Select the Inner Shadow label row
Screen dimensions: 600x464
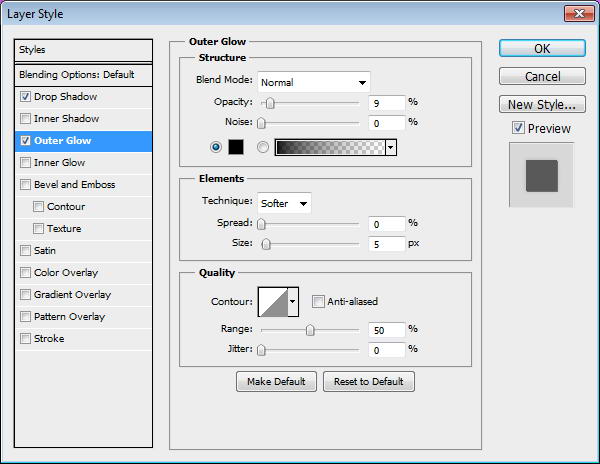click(83, 119)
